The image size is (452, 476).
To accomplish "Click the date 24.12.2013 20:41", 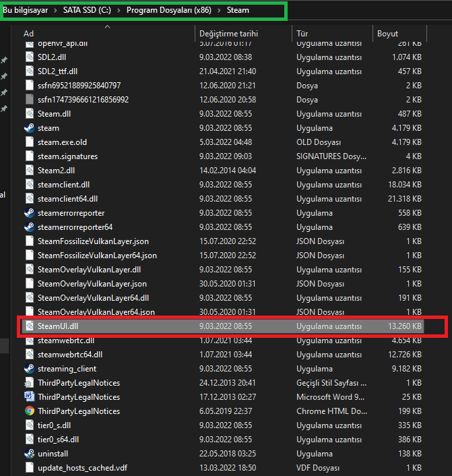I will tap(227, 383).
